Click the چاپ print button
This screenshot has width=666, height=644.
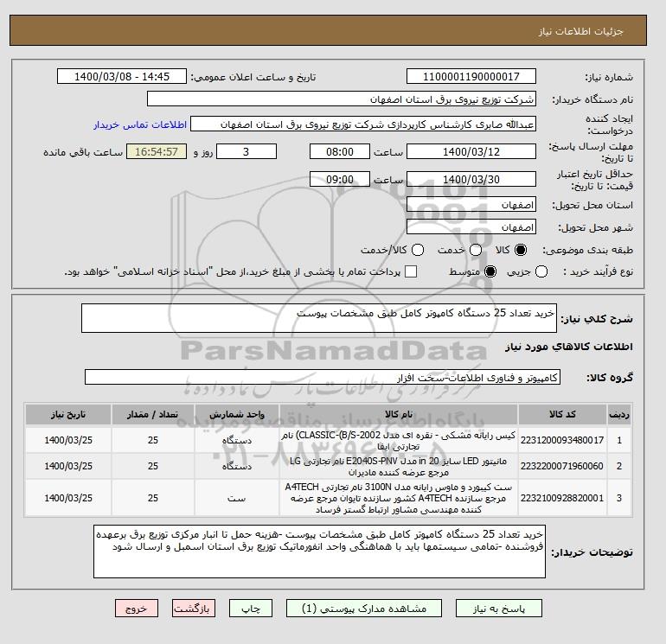[x=251, y=609]
